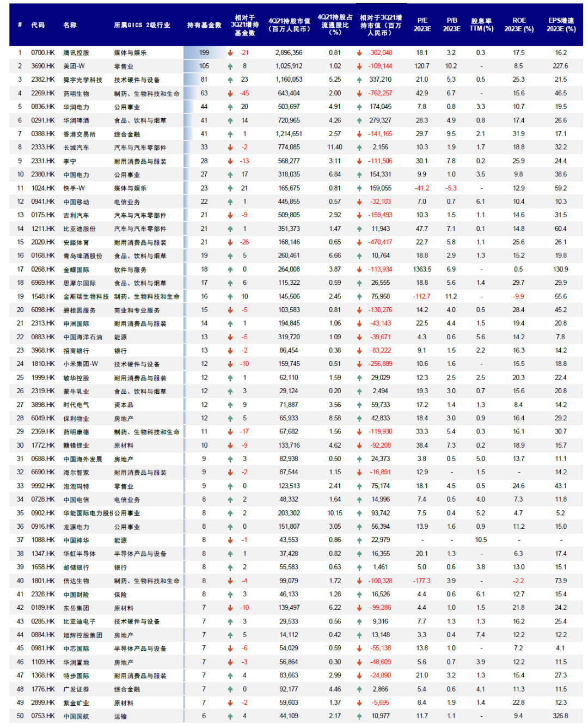Screen dimensions: 588x727
Task: Click the green up arrow beside 93,742
Action: pos(359,513)
